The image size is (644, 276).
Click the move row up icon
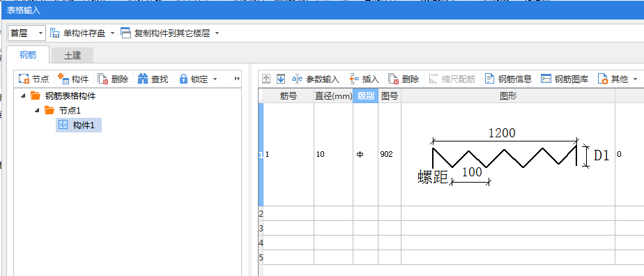click(266, 79)
